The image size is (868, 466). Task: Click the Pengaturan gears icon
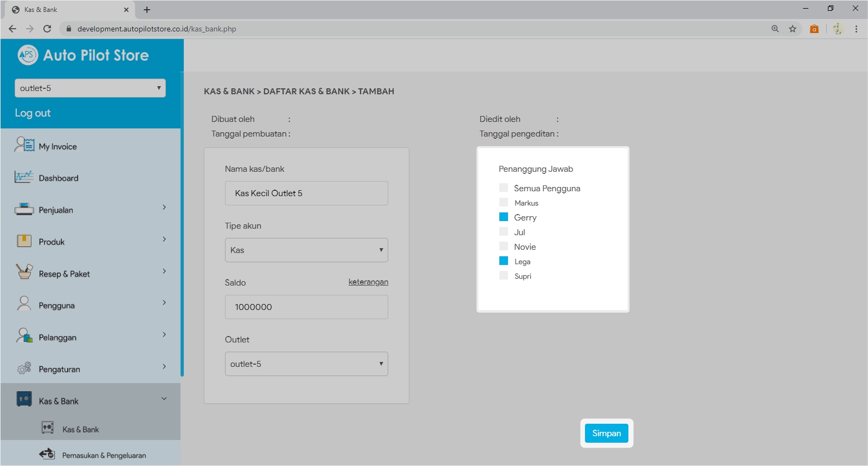coord(24,368)
